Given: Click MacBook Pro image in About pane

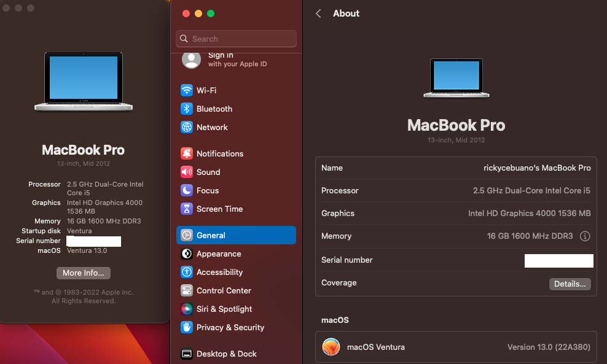Looking at the screenshot, I should click(456, 78).
